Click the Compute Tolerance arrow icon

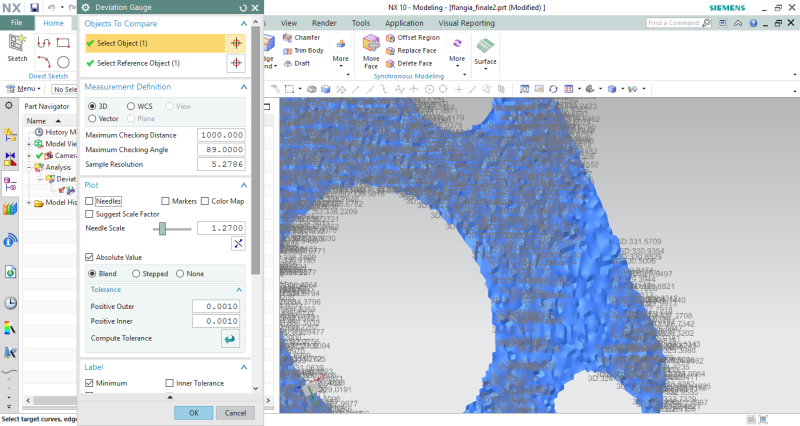click(230, 339)
